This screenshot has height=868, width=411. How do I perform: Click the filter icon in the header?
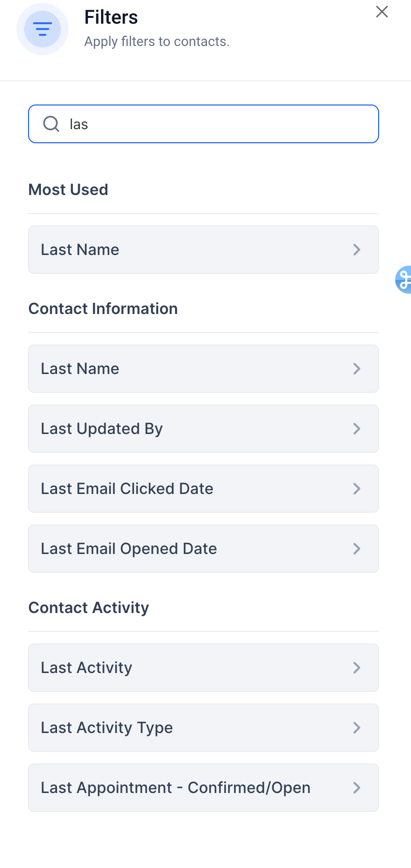point(43,29)
